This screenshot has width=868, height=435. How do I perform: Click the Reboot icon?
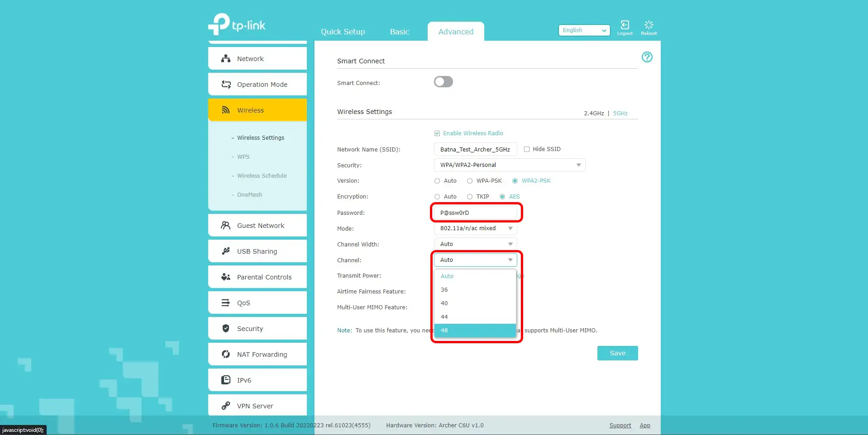pyautogui.click(x=649, y=25)
